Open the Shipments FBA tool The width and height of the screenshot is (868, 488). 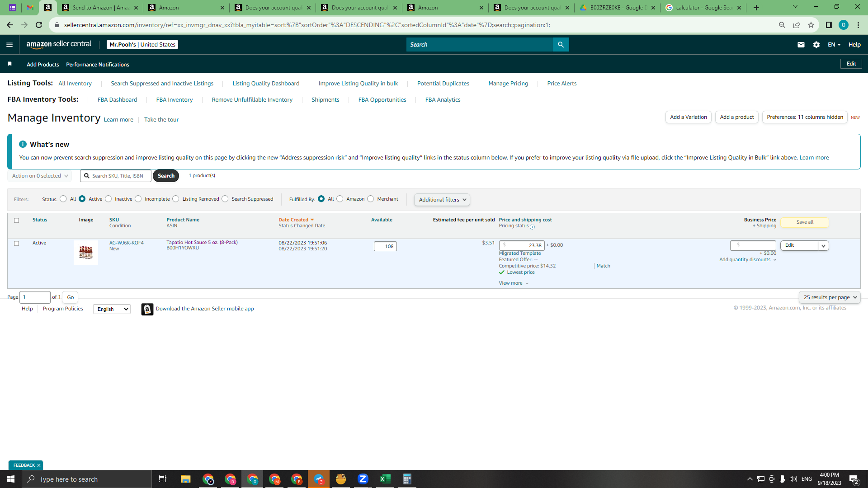325,100
